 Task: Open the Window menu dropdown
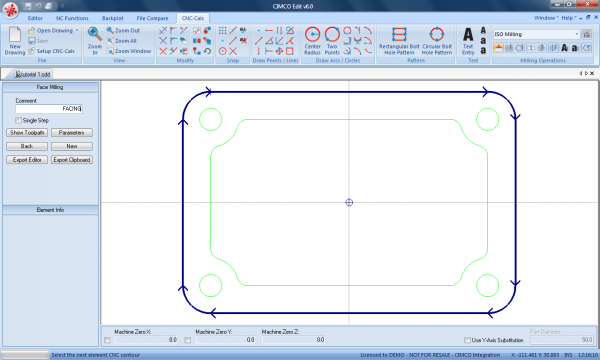(x=546, y=18)
